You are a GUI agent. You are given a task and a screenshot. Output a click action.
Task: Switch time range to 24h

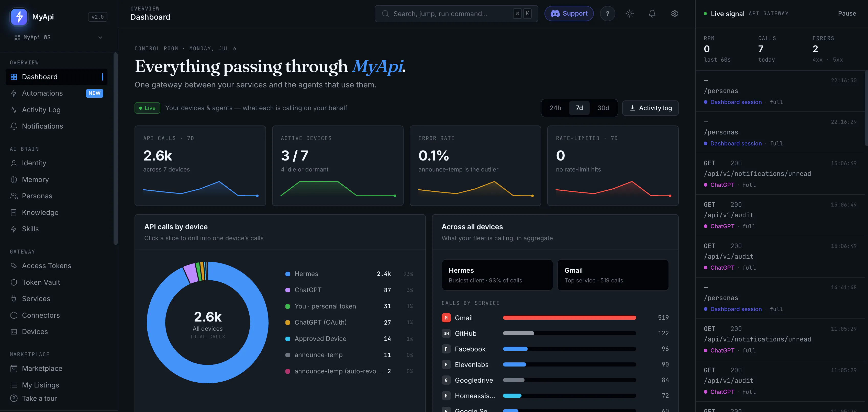(x=555, y=108)
